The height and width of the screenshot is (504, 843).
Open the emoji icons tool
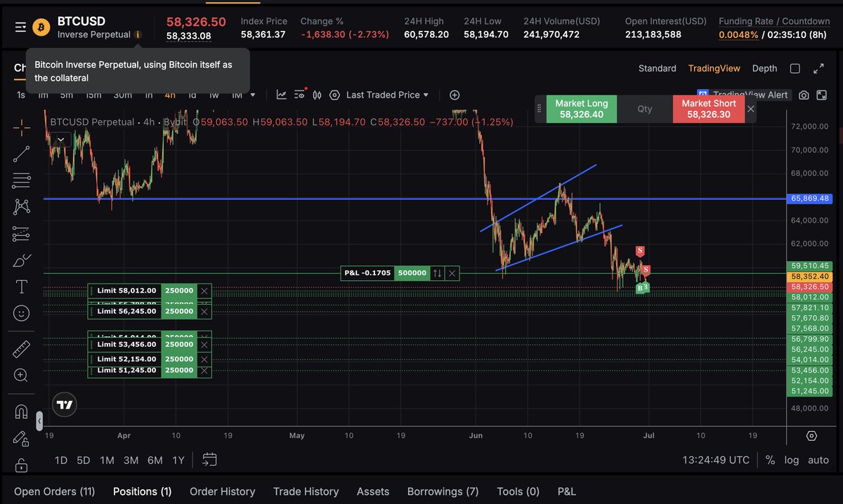click(22, 313)
